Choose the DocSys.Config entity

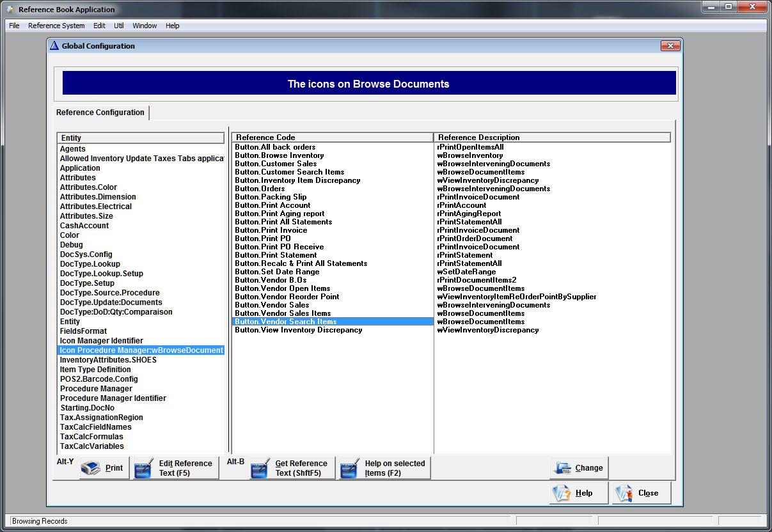pyautogui.click(x=86, y=254)
